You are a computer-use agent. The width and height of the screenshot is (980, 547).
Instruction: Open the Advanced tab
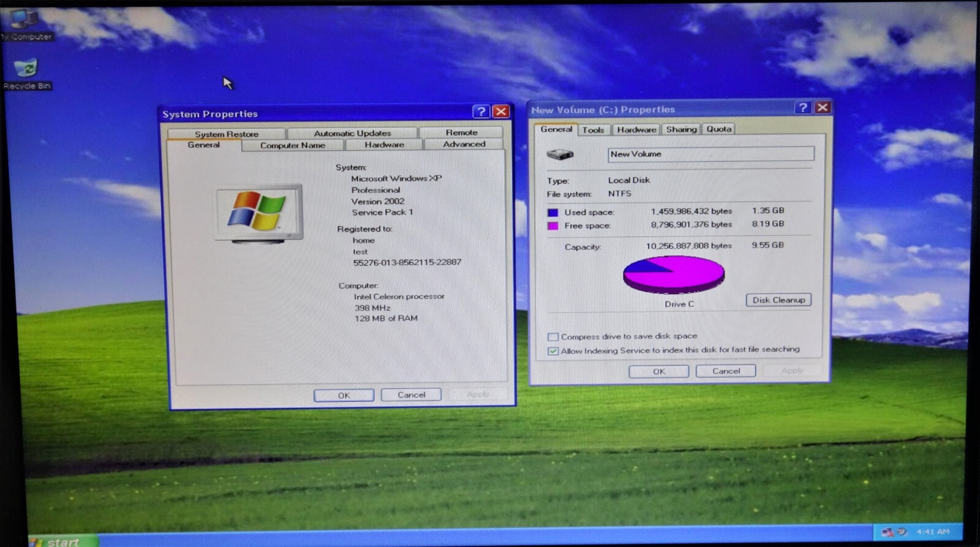point(464,144)
